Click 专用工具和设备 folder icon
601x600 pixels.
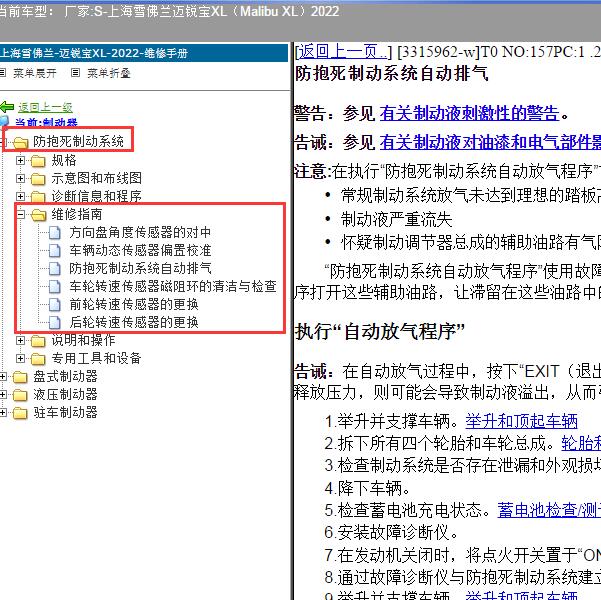(38, 359)
